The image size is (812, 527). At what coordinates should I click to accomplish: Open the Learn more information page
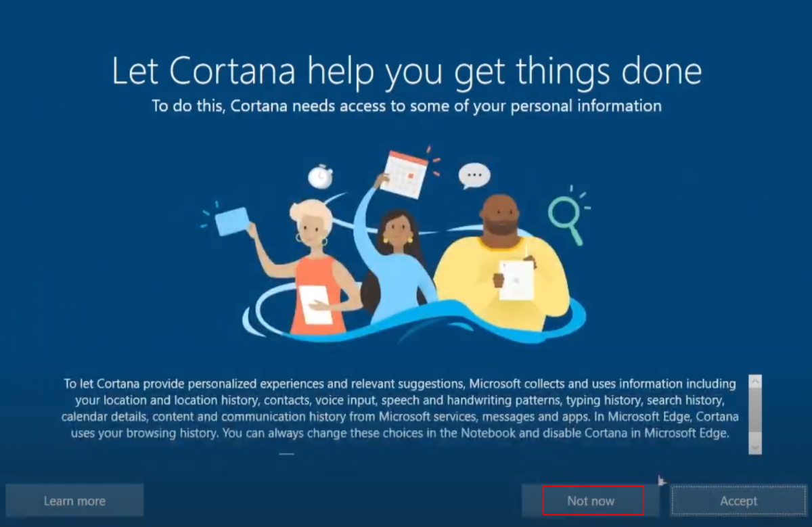click(74, 501)
